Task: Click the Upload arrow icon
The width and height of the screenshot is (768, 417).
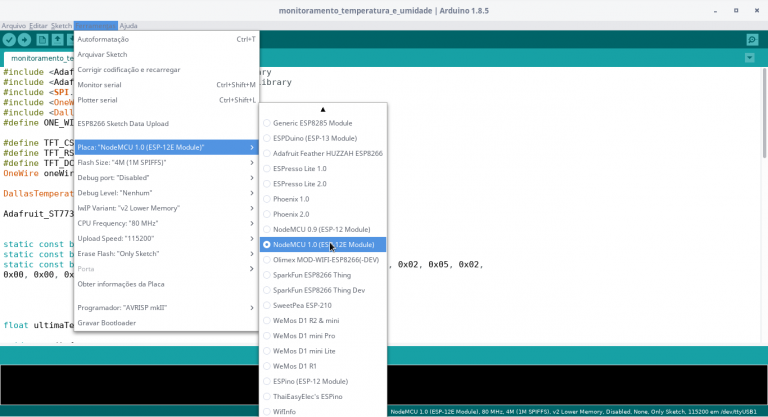Action: [x=24, y=40]
